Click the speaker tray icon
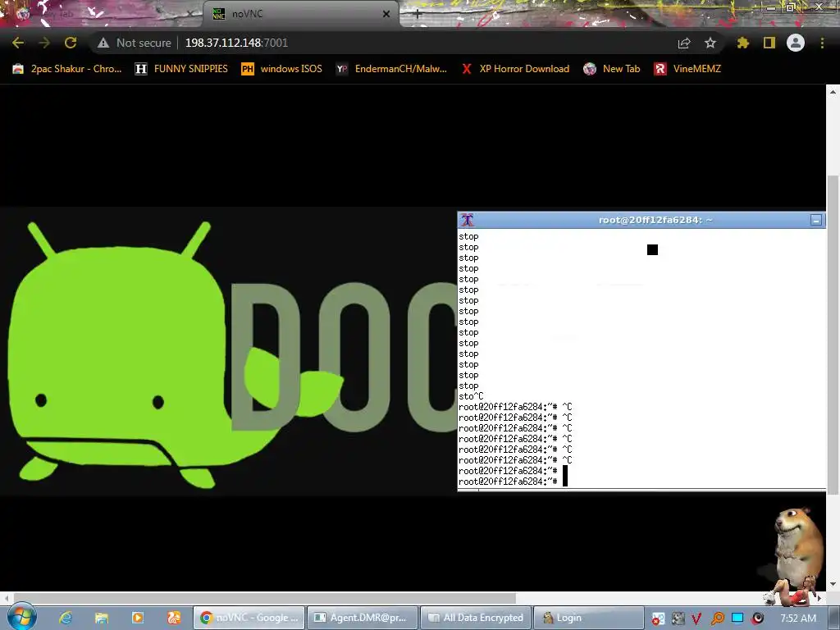Viewport: 840px width, 630px height. click(x=757, y=619)
